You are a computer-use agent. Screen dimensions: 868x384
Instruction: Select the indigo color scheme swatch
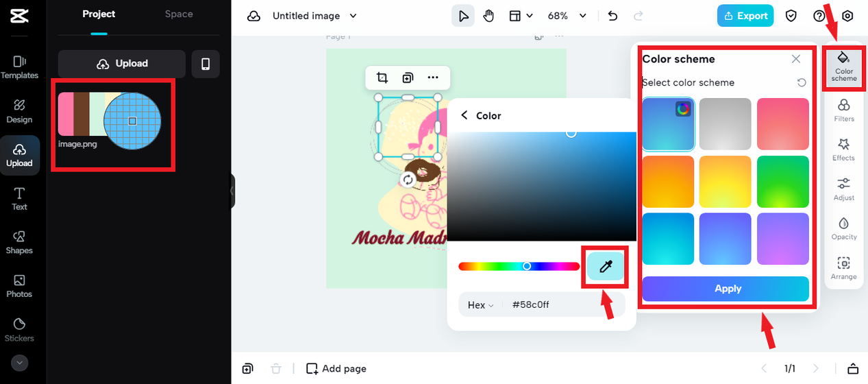click(726, 239)
